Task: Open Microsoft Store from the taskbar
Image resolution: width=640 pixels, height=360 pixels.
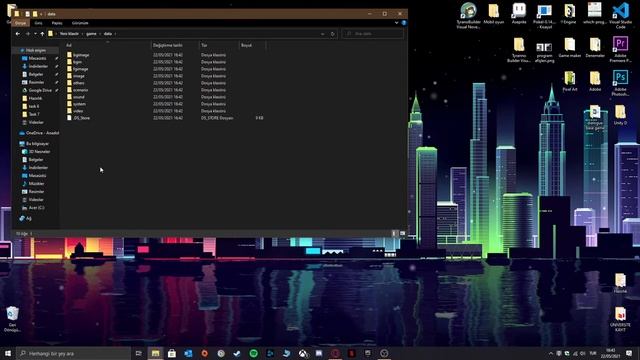Action: 172,353
